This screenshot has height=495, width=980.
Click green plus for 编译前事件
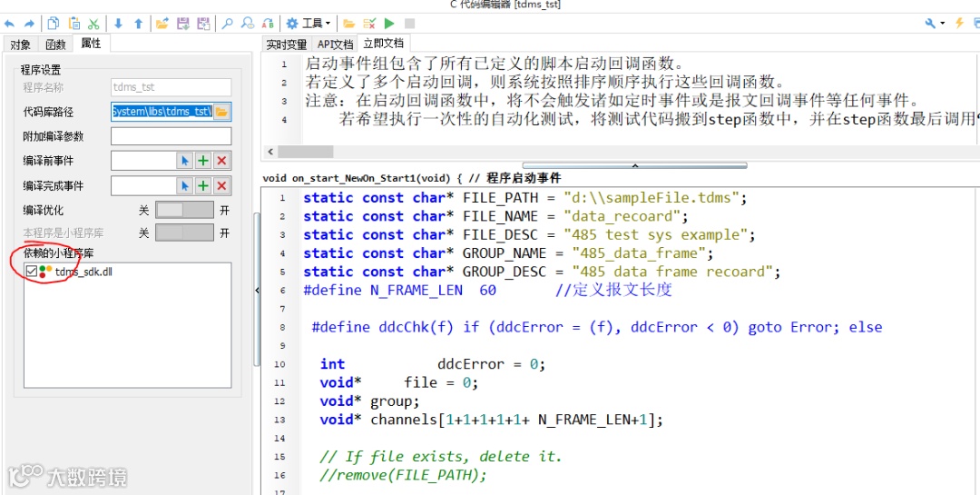click(202, 161)
